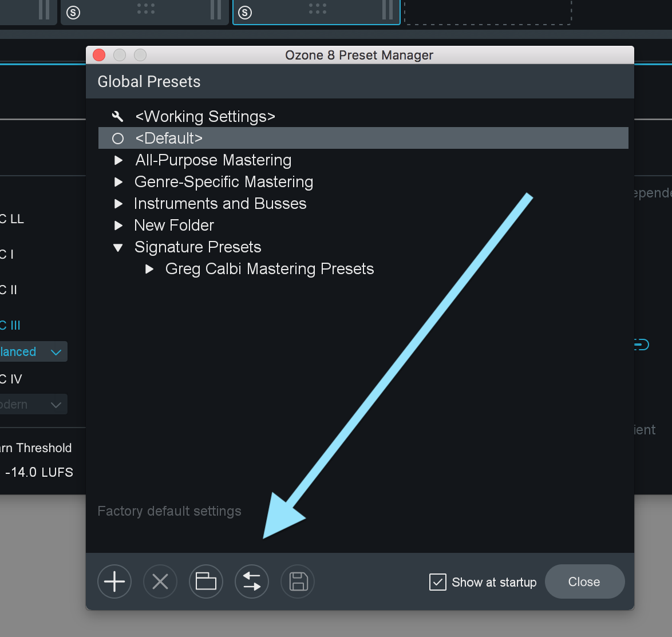
Task: Add a new preset with plus icon
Action: 114,581
